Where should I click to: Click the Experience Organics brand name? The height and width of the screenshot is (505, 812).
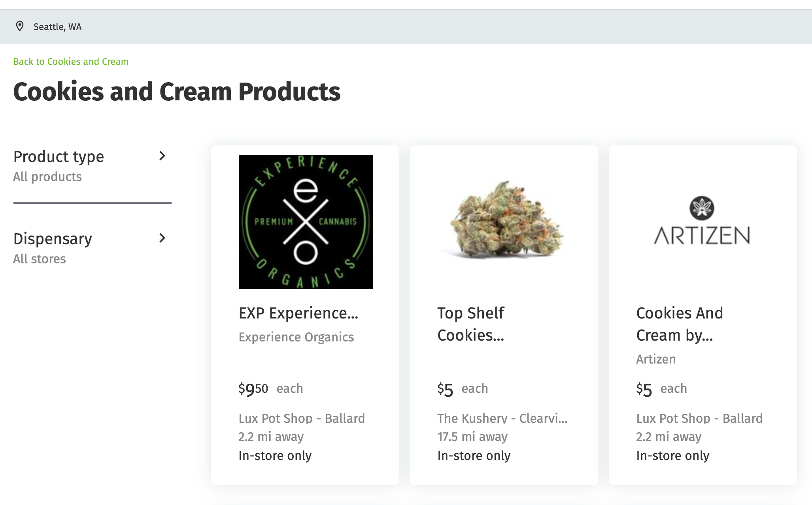pos(296,337)
